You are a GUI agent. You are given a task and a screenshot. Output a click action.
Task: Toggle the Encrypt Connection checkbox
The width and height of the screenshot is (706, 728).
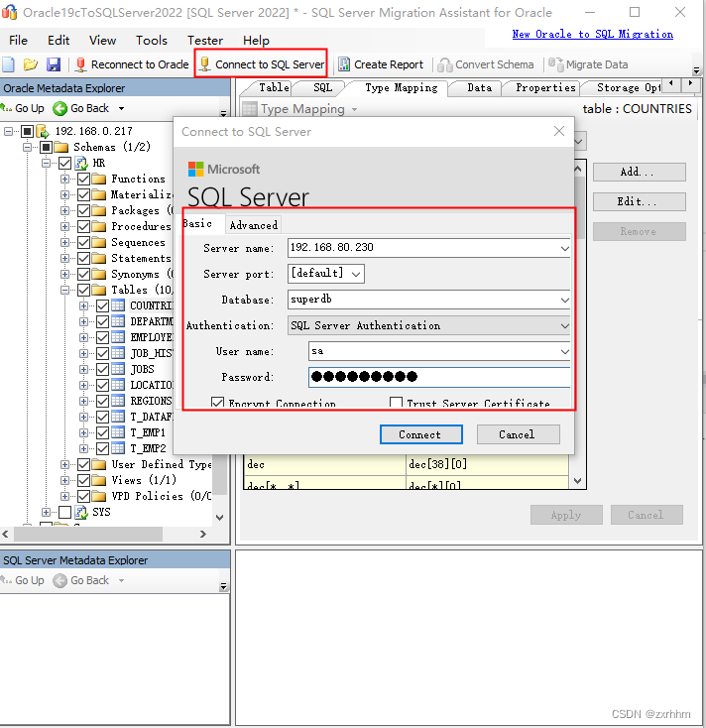tap(218, 403)
